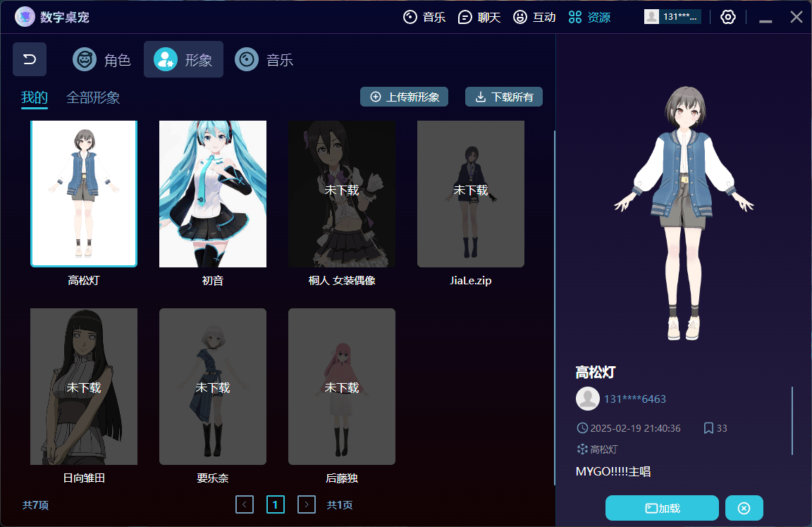Viewport: 812px width, 527px height.
Task: Click the uploader avatar icon
Action: click(587, 399)
